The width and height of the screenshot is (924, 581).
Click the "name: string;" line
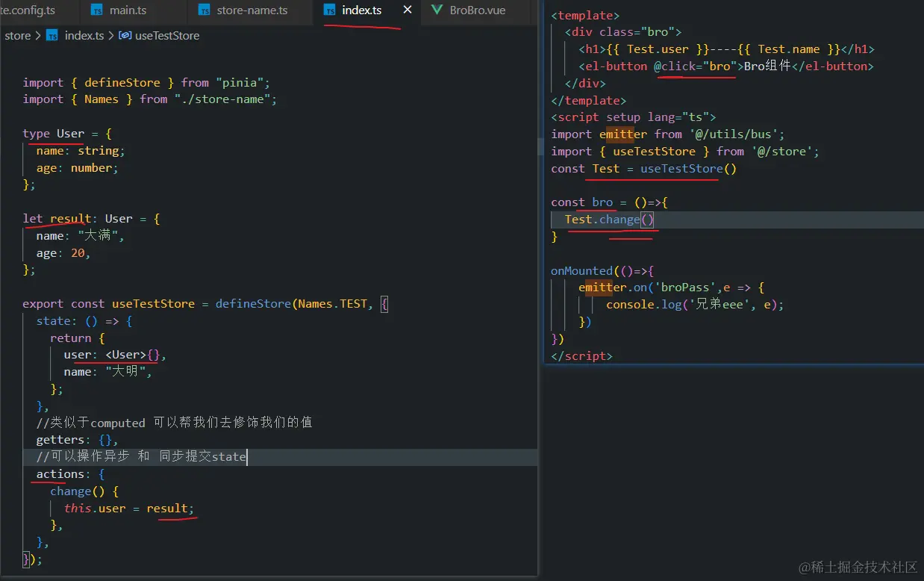[81, 151]
